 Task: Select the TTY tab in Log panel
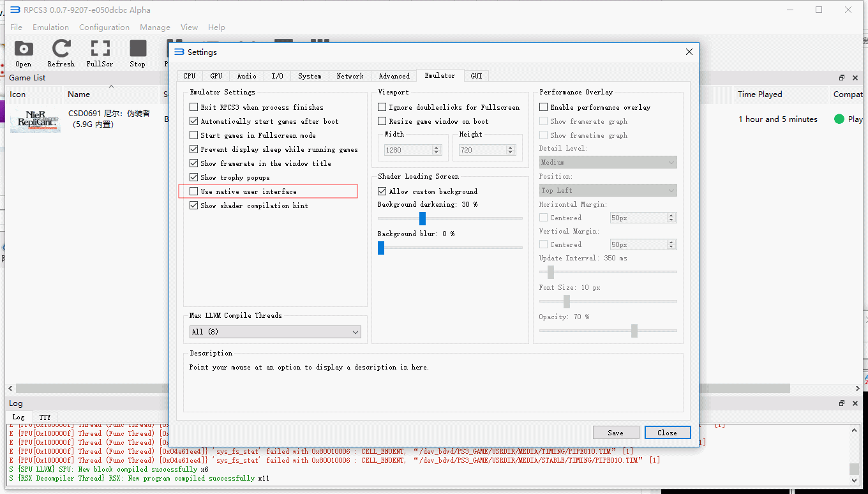(45, 417)
